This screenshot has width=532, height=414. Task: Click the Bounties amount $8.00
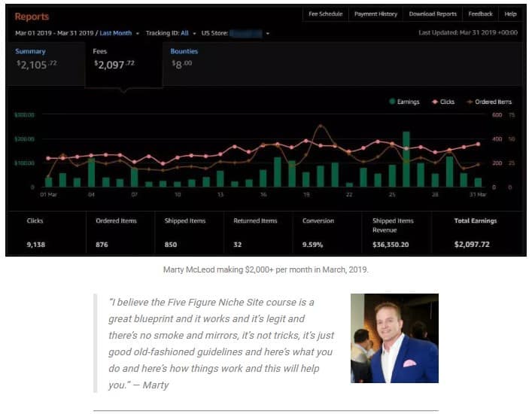[x=182, y=64]
